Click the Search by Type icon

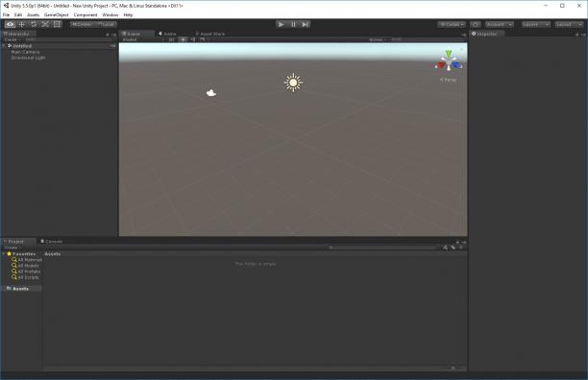click(x=445, y=248)
